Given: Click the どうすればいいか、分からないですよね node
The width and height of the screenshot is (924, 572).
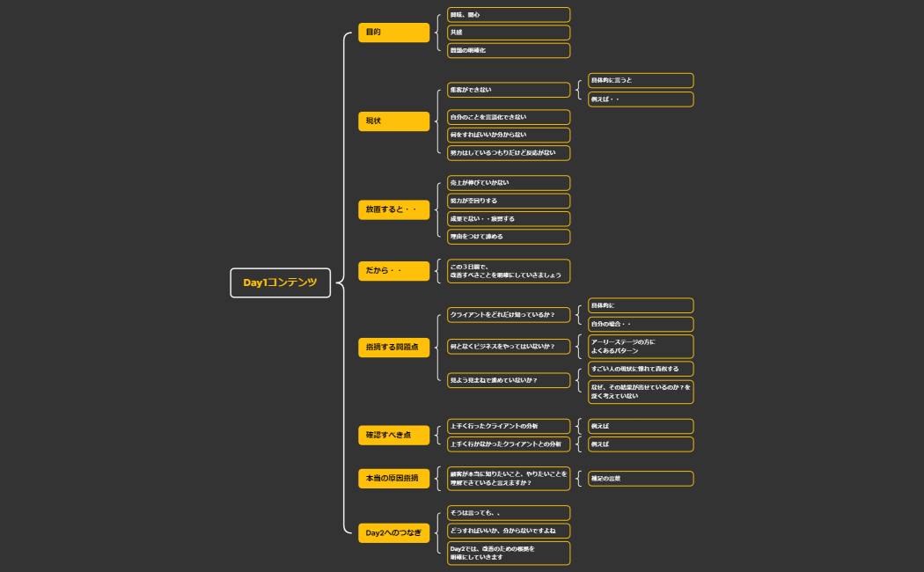Looking at the screenshot, I should pyautogui.click(x=508, y=531).
